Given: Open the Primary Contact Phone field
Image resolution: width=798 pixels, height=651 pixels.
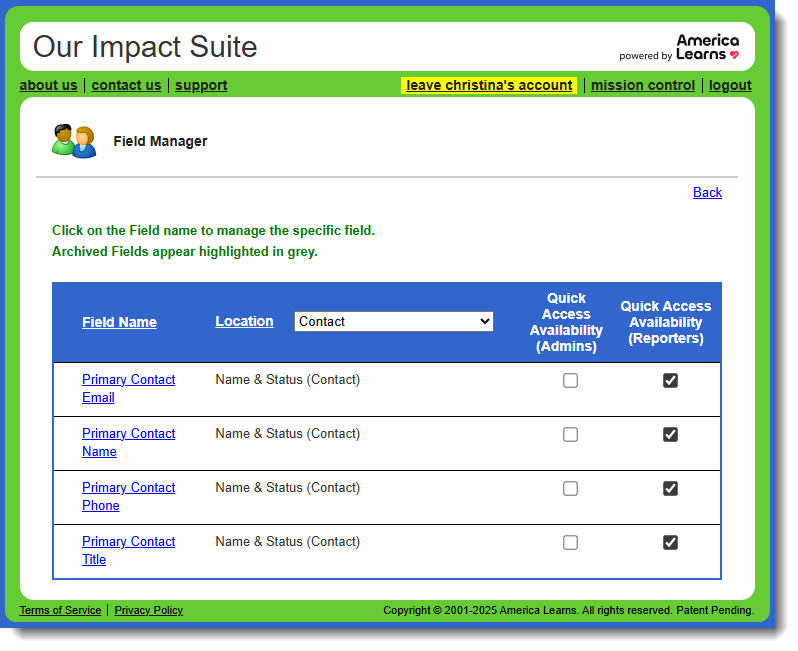Looking at the screenshot, I should point(128,496).
